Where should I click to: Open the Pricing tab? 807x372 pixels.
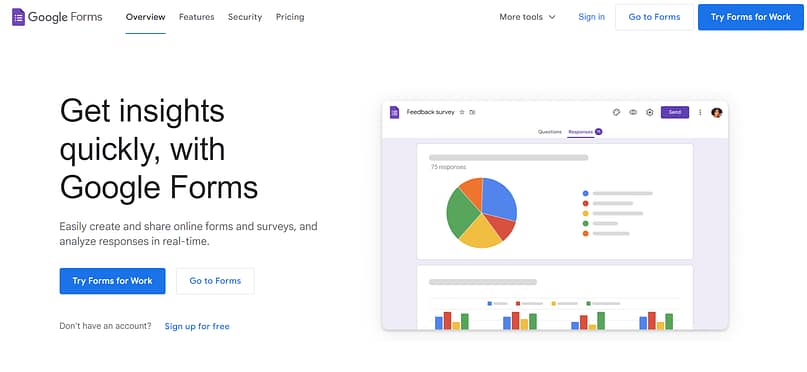coord(290,17)
